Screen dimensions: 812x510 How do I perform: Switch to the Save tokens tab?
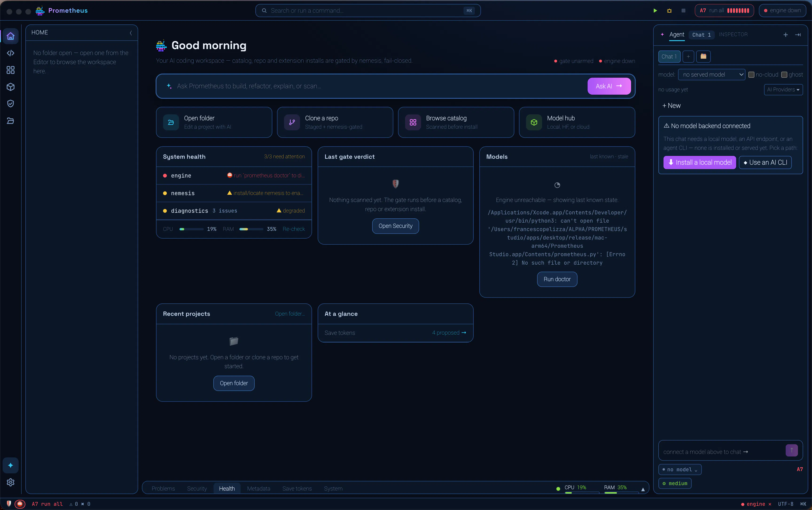pos(297,488)
